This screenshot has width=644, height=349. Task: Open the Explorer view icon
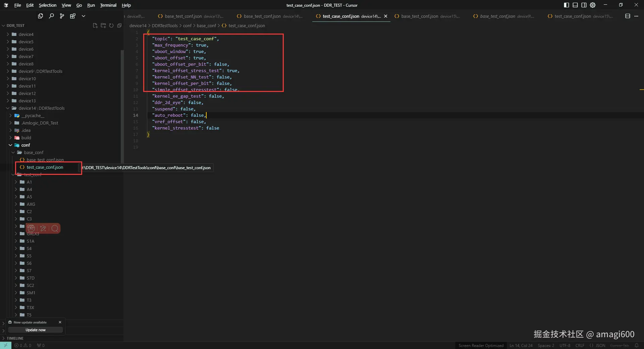click(x=41, y=16)
